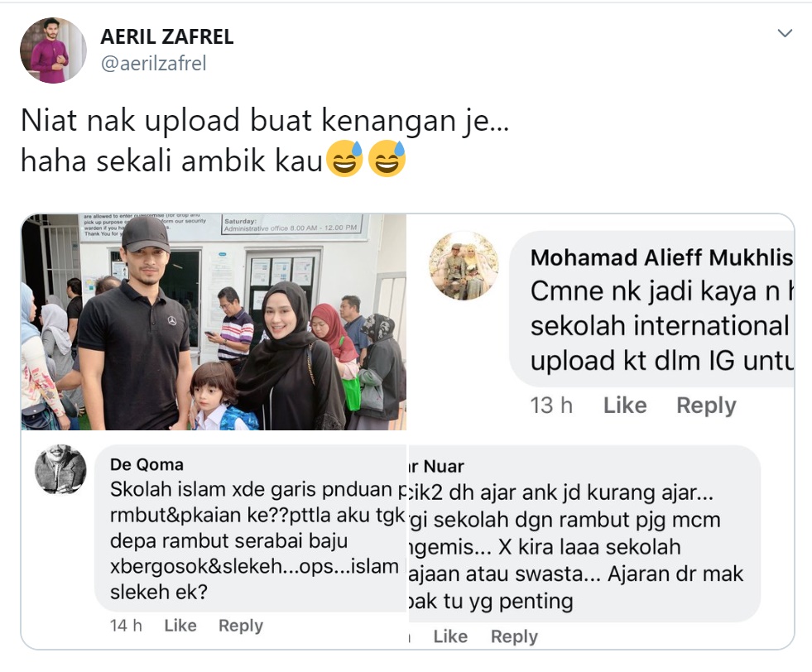Open the AERIL ZAFREL display name link

coord(166,36)
